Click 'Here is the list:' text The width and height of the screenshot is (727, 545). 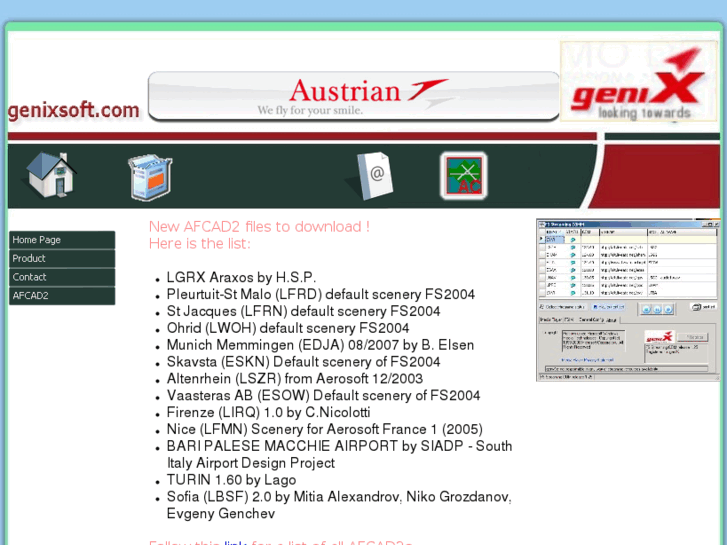coord(199,244)
